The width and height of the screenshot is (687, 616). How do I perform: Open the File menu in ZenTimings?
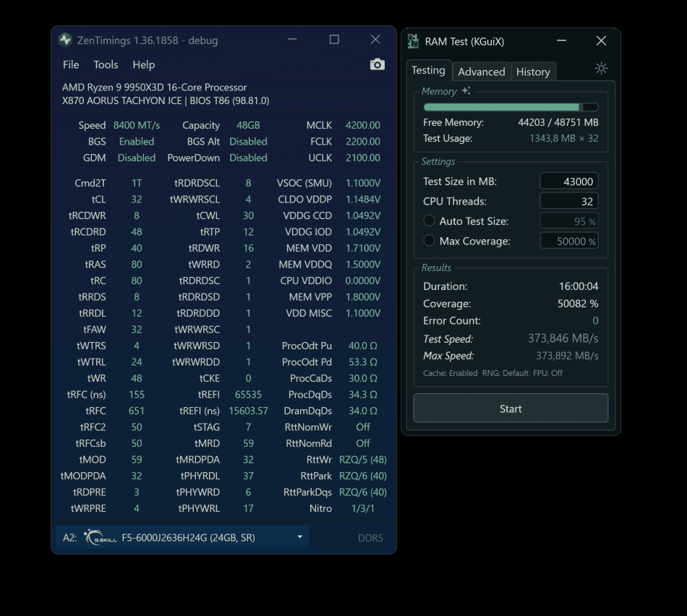[71, 65]
